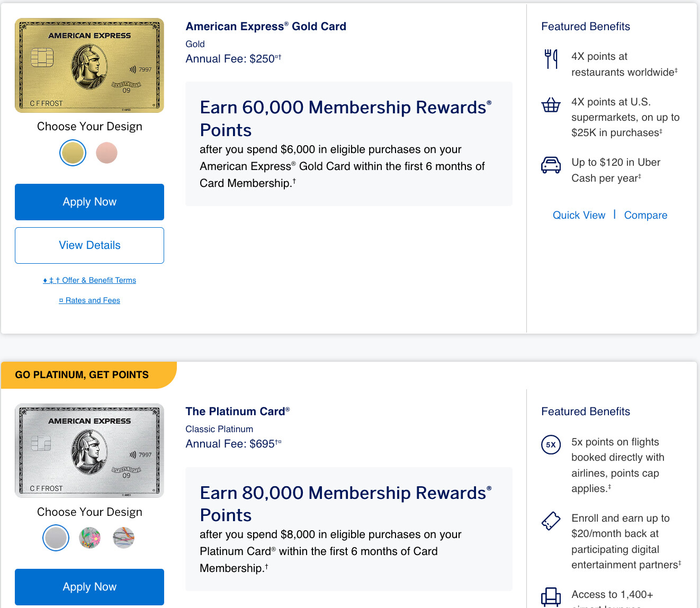The width and height of the screenshot is (700, 608).
Task: Open Offer & Benefit Terms link
Action: click(89, 280)
